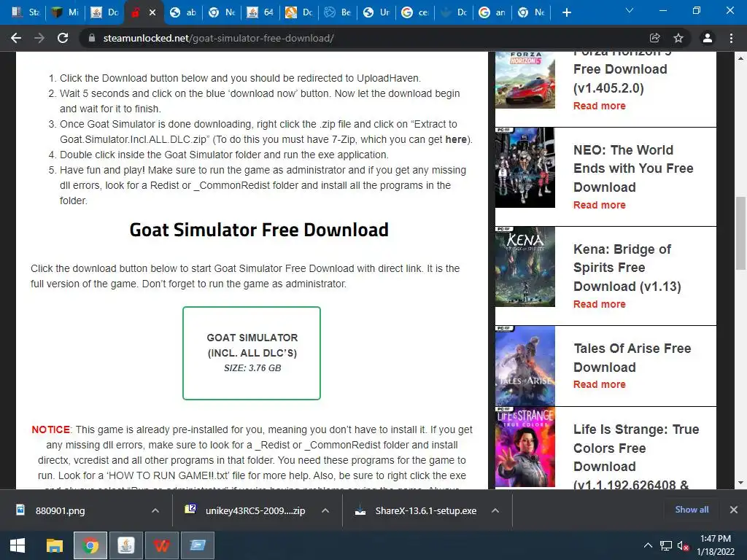Image resolution: width=747 pixels, height=560 pixels.
Task: Open Tales Of Arise Read more link
Action: pyautogui.click(x=600, y=384)
